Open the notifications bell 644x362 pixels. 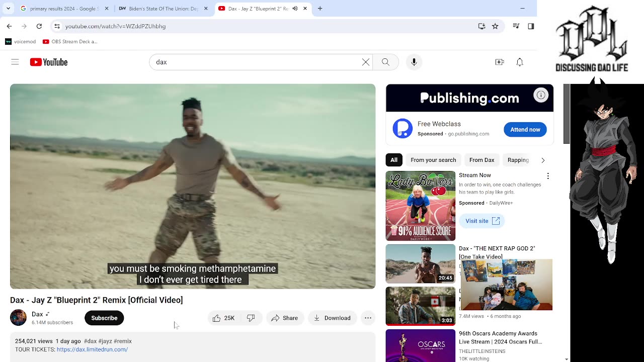(520, 62)
